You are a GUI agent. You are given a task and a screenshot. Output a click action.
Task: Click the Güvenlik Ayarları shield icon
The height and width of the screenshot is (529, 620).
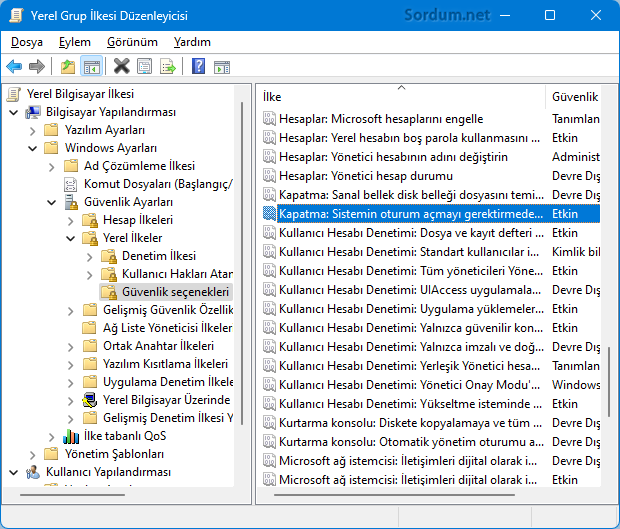[71, 202]
